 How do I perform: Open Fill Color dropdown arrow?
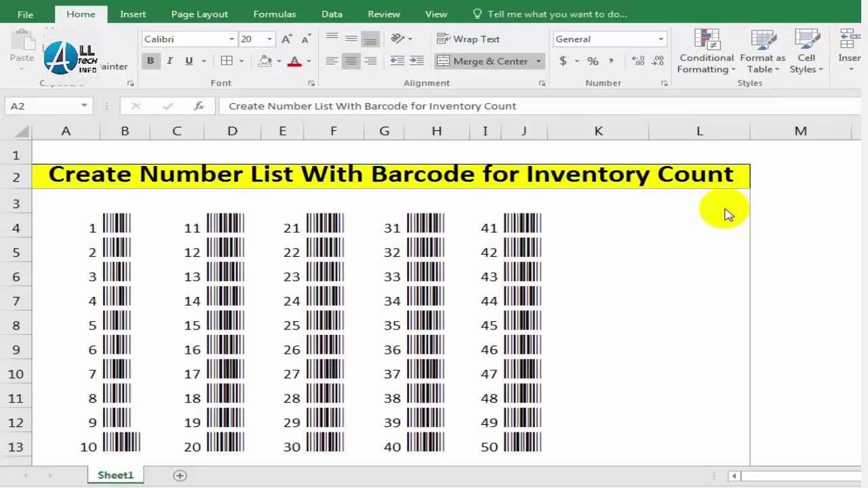279,61
